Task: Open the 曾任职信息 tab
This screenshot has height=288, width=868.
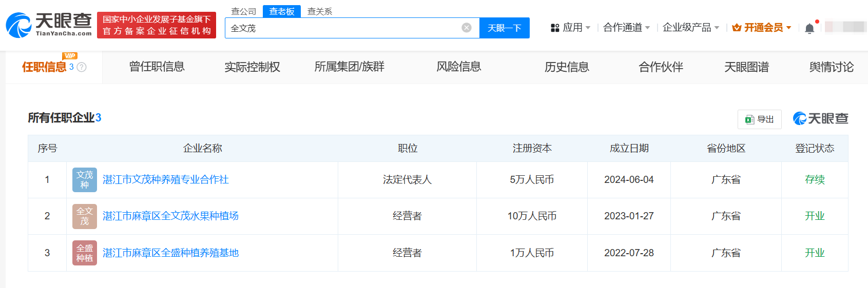Action: 157,67
